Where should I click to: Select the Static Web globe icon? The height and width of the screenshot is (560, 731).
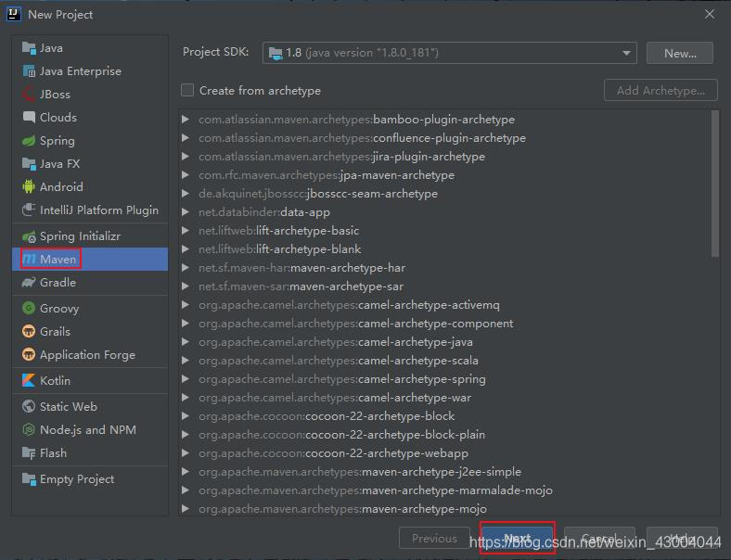(29, 406)
